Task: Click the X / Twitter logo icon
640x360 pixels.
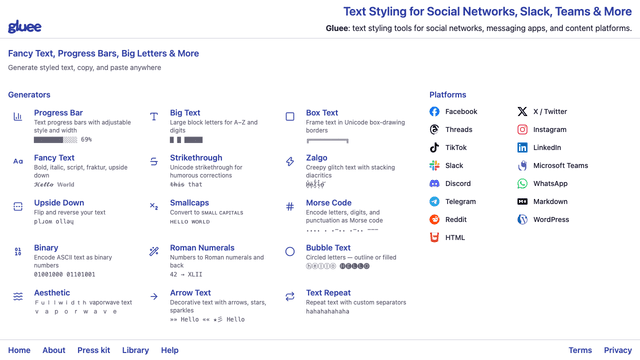Action: tap(522, 111)
